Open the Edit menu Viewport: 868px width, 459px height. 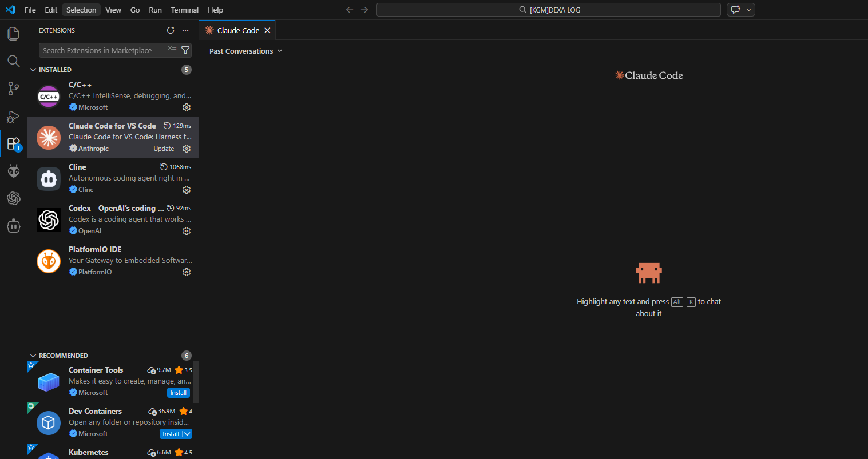51,10
